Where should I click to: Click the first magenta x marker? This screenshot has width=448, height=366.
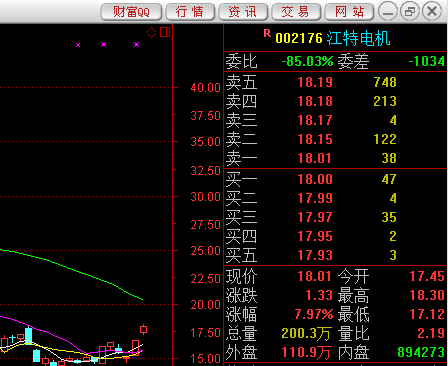78,45
